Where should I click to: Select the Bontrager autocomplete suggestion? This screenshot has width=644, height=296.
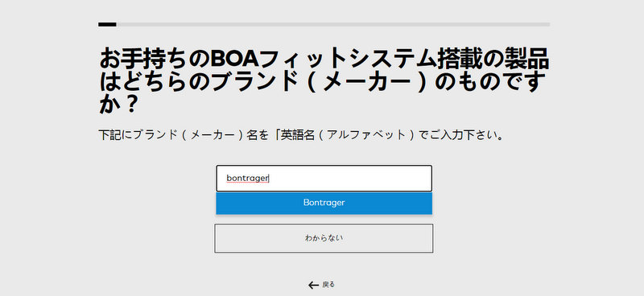coord(324,203)
